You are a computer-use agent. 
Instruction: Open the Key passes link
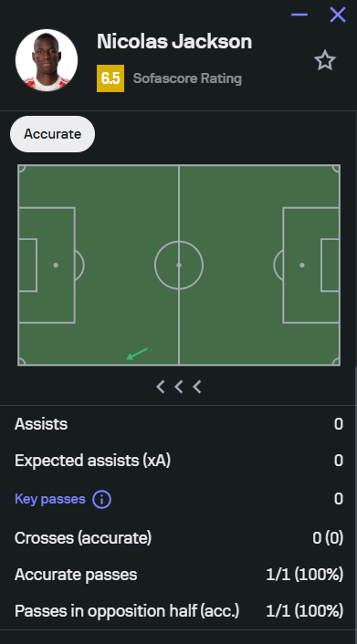pos(50,499)
